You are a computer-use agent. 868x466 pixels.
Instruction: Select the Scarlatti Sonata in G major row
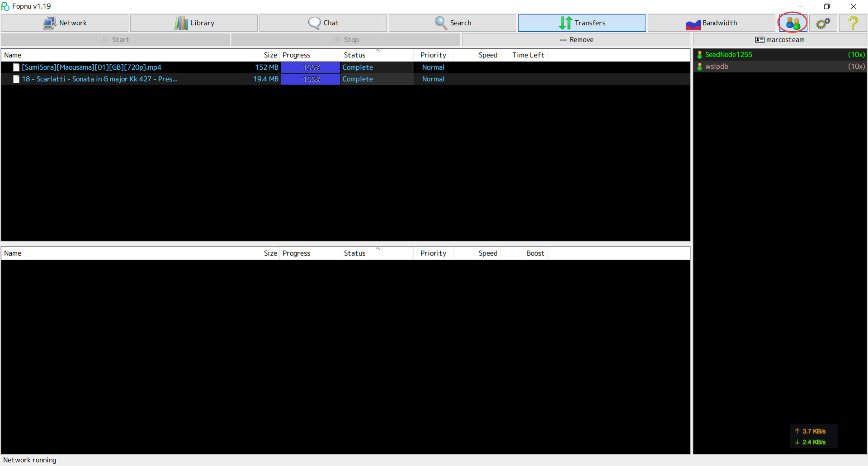(99, 79)
